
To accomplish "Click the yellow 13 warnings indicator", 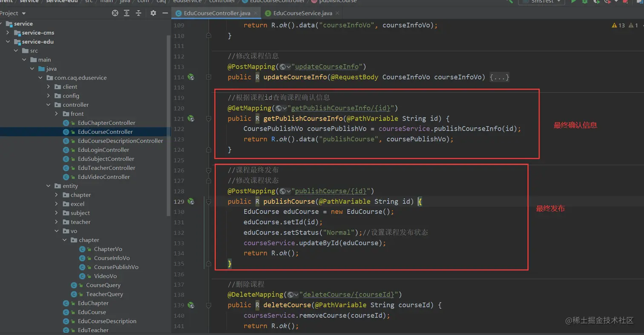I will (x=618, y=26).
